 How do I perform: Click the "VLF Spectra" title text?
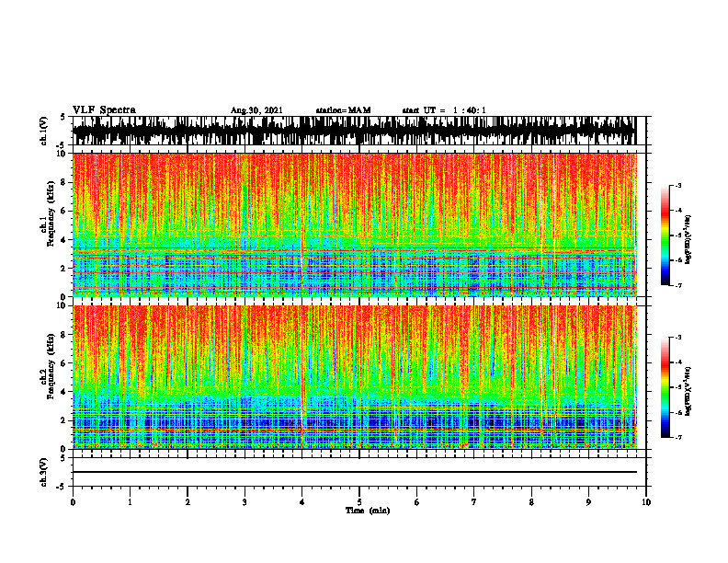click(x=104, y=110)
